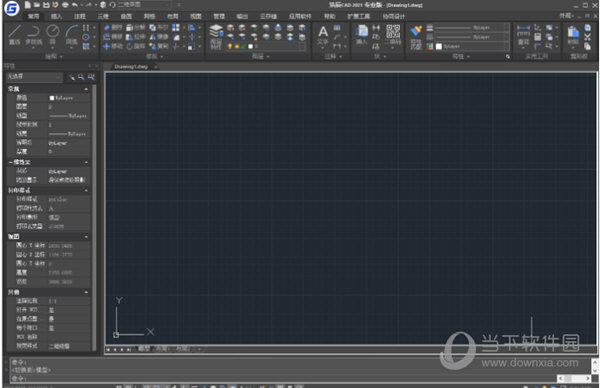Click the 颜色 ByLayer swatch in properties palette
Screen dimensions: 600x388
tap(52, 98)
